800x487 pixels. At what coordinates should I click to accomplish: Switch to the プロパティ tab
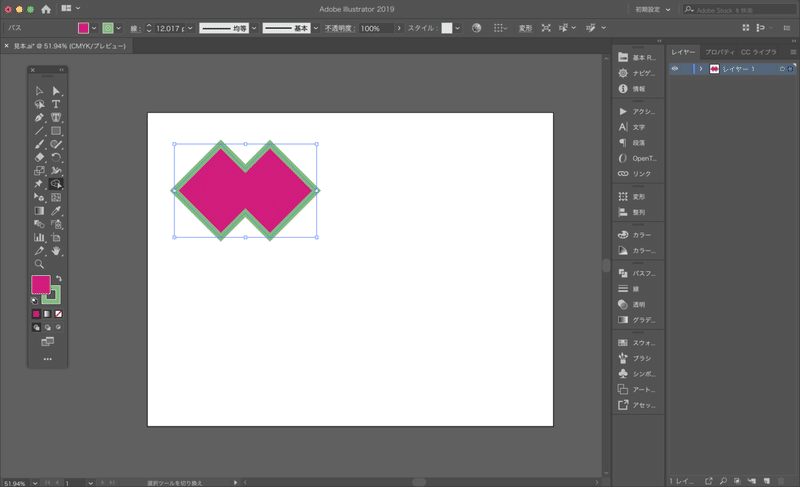tap(719, 51)
